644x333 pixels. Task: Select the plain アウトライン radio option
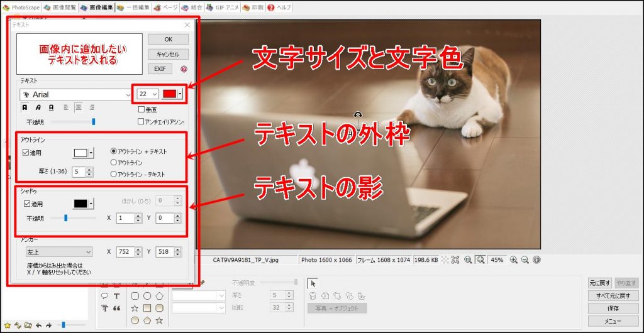(x=114, y=163)
